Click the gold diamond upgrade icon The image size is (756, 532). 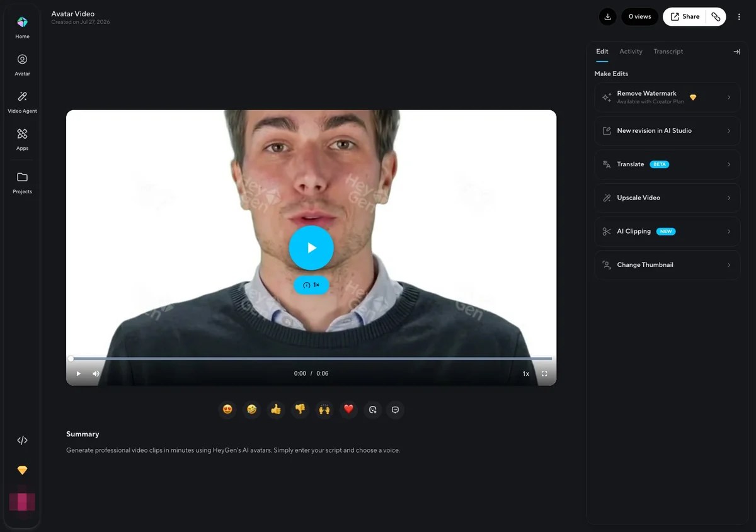(x=22, y=470)
